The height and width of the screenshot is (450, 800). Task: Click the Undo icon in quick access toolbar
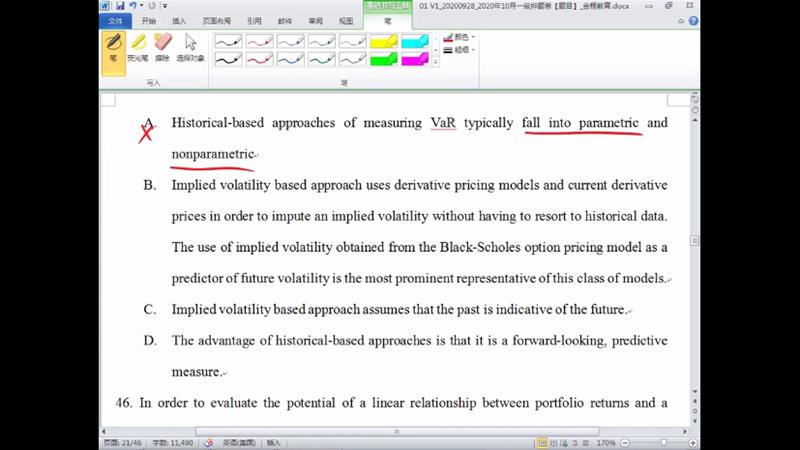(x=133, y=6)
